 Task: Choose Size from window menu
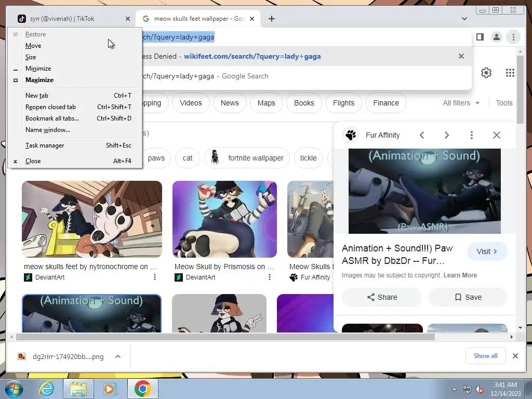pyautogui.click(x=75, y=57)
